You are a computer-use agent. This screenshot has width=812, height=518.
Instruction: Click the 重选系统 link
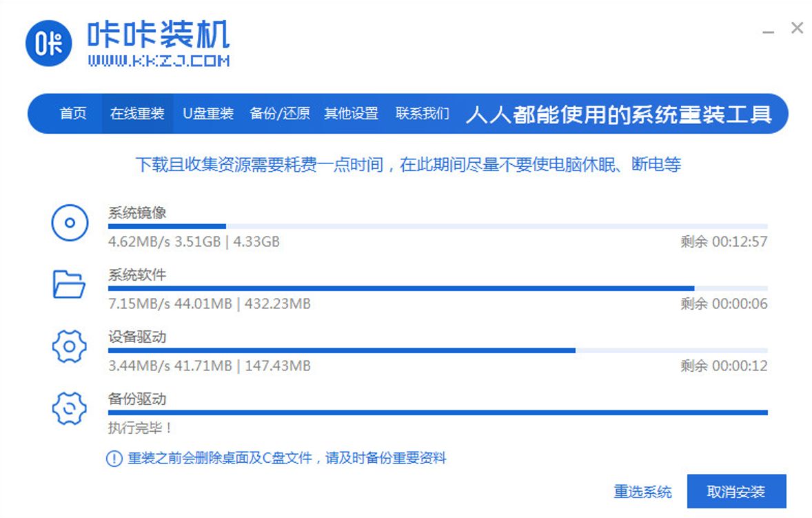642,492
